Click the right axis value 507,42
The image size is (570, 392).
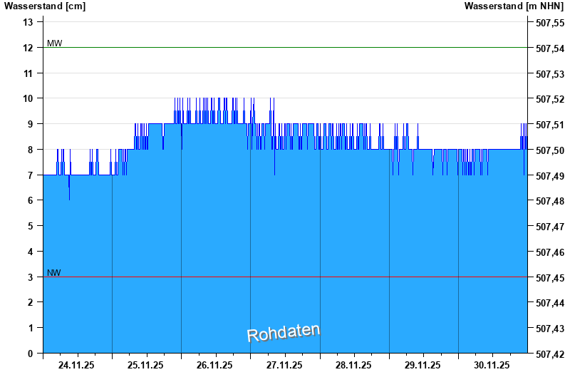tap(550, 354)
